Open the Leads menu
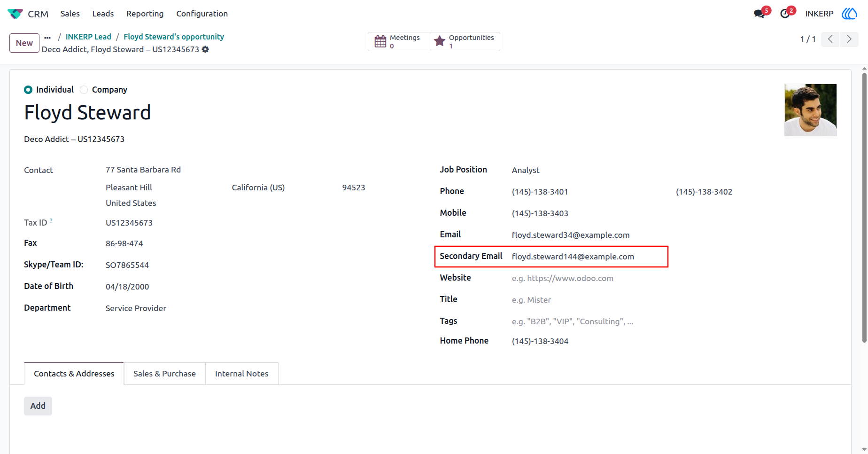The height and width of the screenshot is (454, 868). (103, 14)
